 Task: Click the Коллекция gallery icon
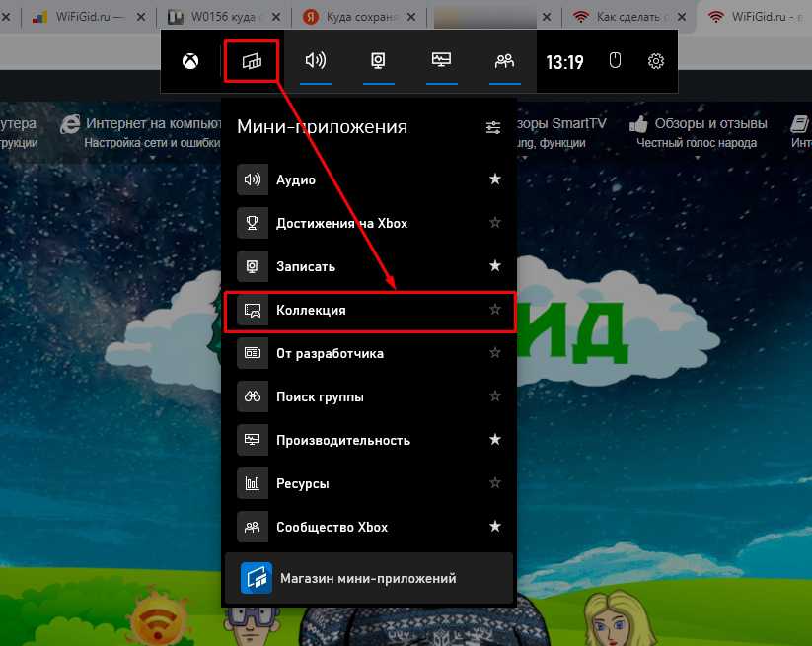tap(253, 310)
